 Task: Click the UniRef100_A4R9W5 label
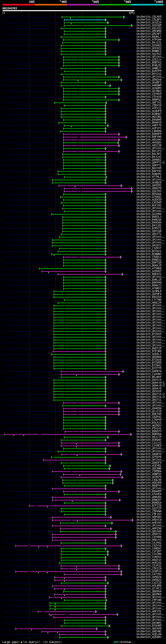click(x=149, y=86)
